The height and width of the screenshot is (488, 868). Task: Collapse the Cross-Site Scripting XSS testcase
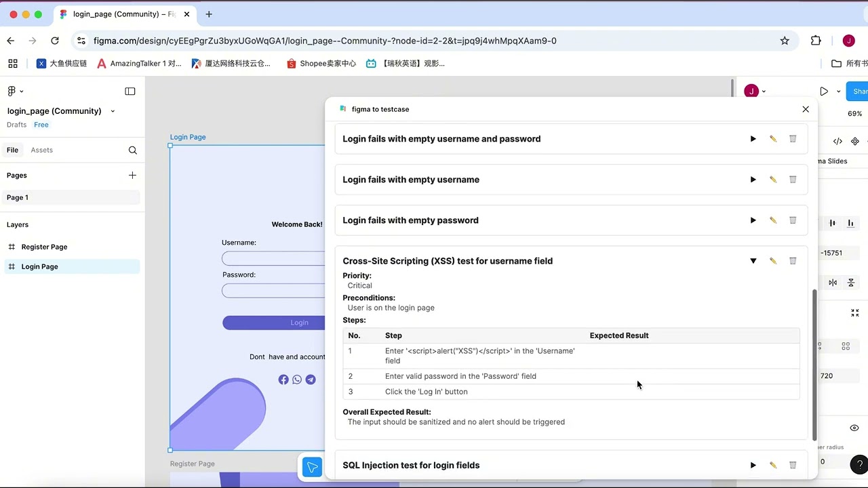[x=753, y=261]
